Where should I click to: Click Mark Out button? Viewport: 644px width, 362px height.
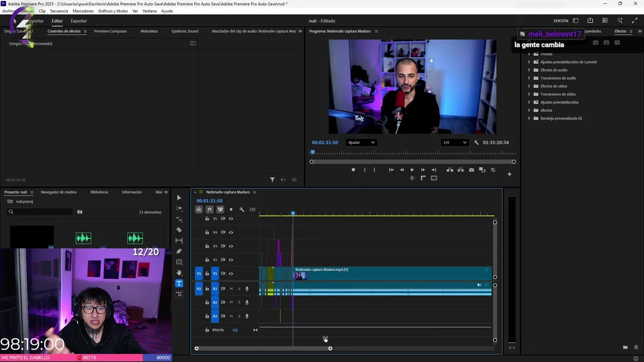[374, 170]
